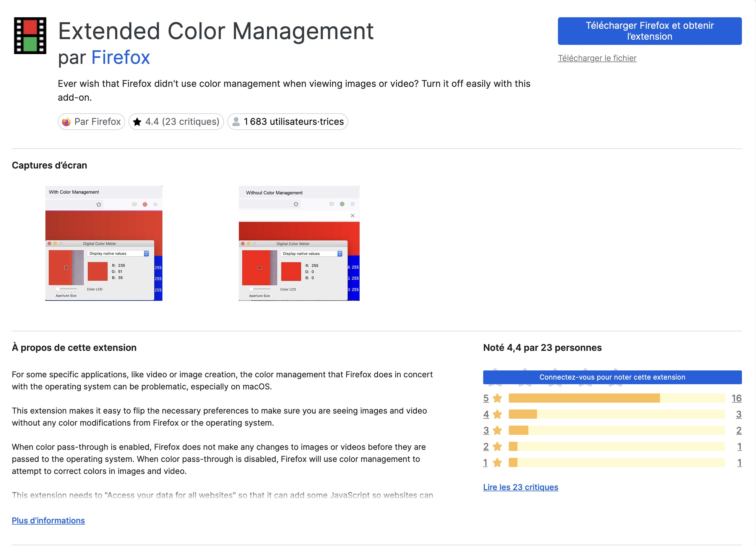Open the With Color Management screenshot

[104, 243]
